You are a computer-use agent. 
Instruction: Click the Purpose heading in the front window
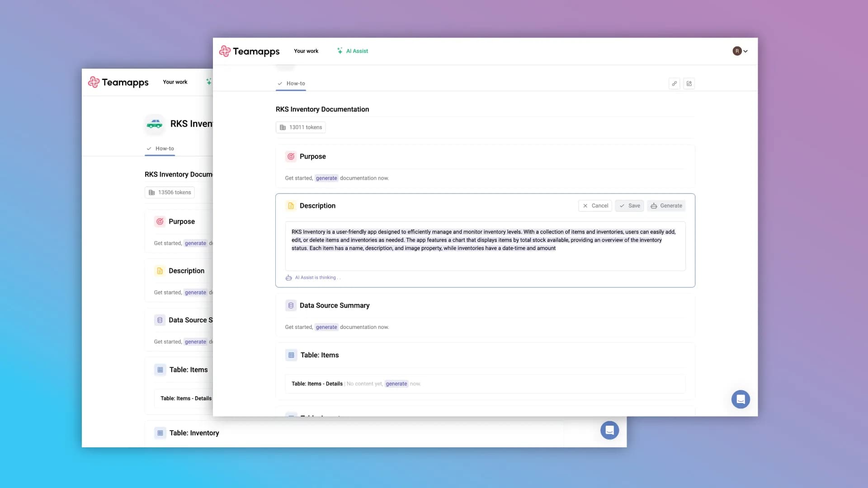[x=313, y=156]
